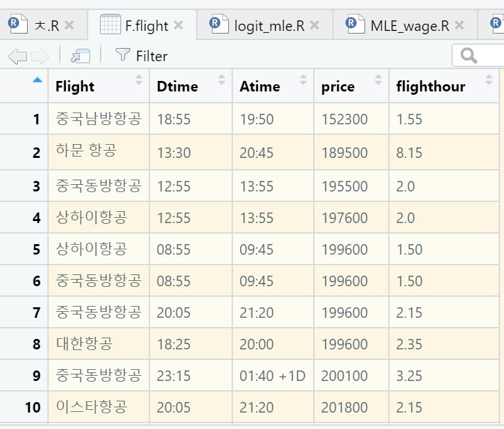Select cell 하문 항공 in row 2
The image size is (504, 429).
[99, 152]
